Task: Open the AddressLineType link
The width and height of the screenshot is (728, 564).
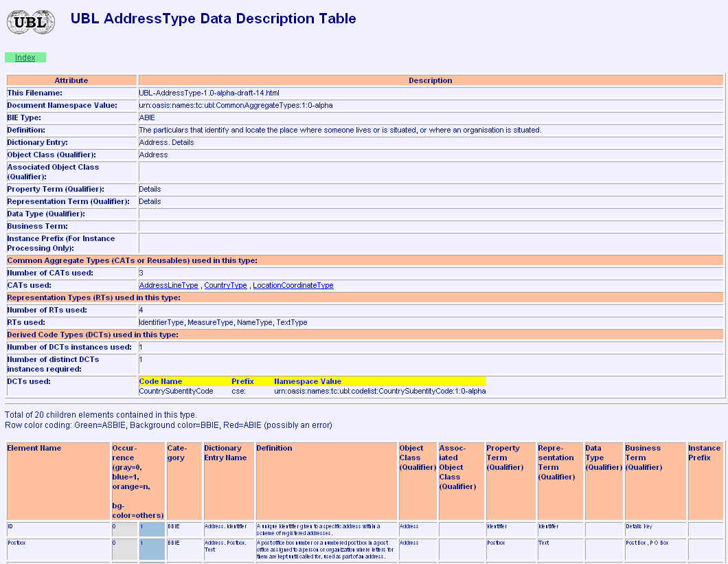Action: pos(168,285)
